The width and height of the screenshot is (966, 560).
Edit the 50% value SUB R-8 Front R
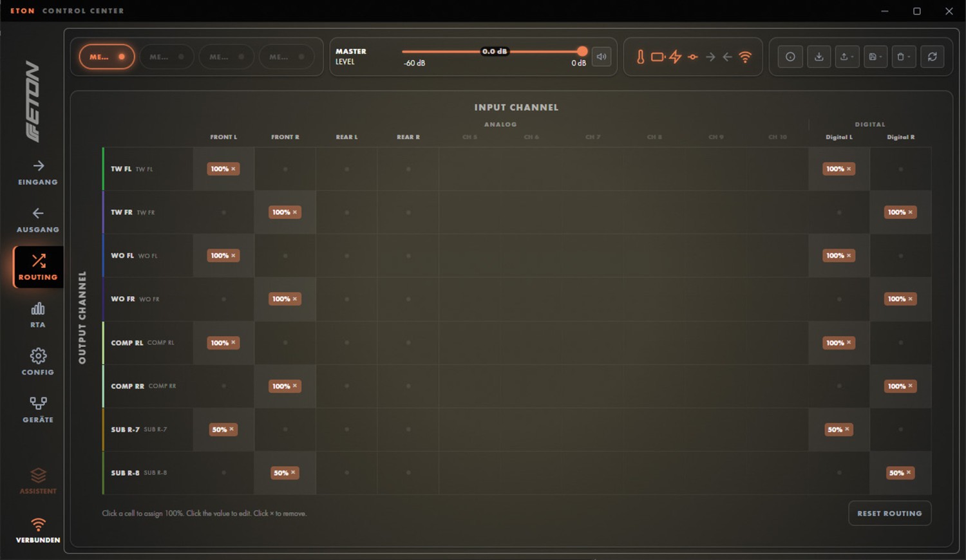[x=281, y=472]
